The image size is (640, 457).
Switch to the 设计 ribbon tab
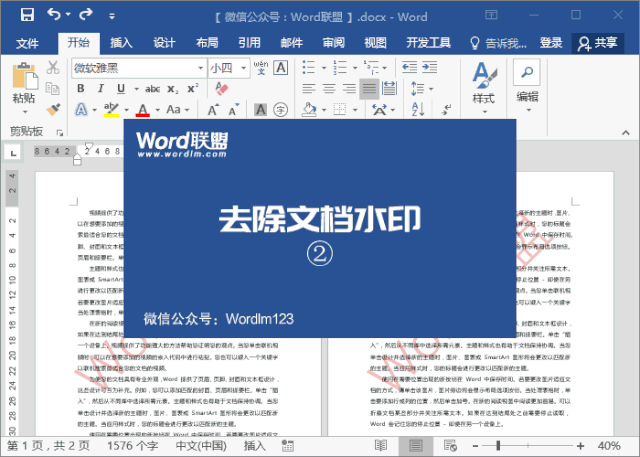click(164, 43)
